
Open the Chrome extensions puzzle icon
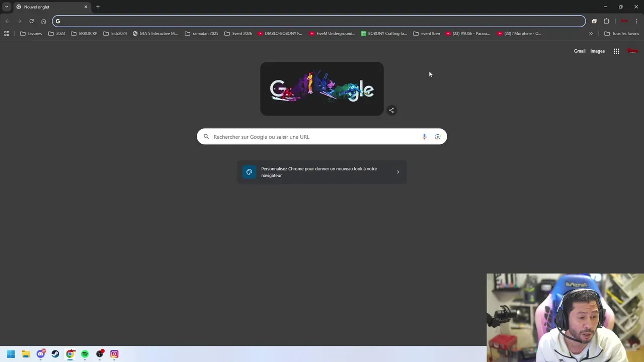pyautogui.click(x=606, y=21)
